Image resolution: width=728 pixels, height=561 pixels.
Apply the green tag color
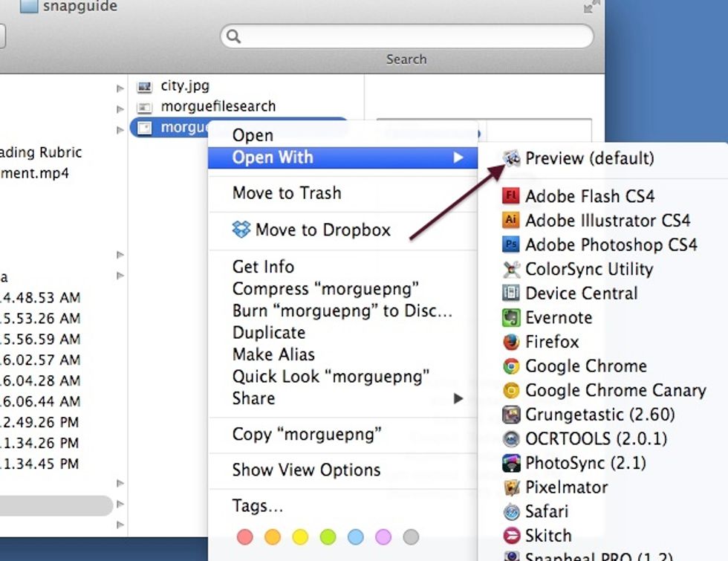[x=328, y=536]
